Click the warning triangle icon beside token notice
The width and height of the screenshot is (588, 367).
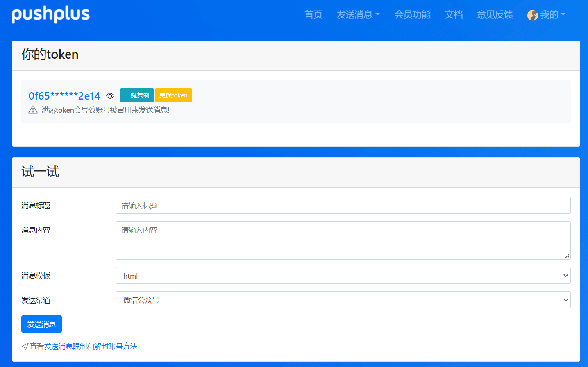pyautogui.click(x=33, y=110)
